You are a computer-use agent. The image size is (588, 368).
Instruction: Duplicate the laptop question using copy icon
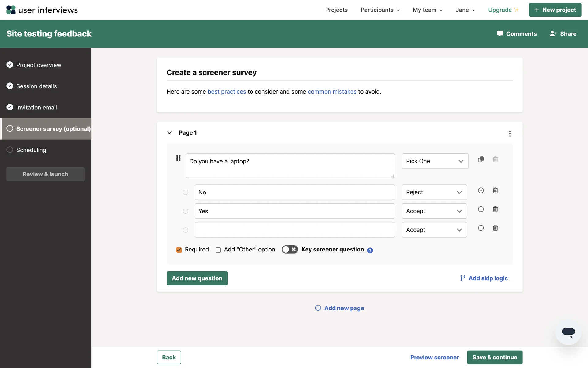[x=481, y=159]
